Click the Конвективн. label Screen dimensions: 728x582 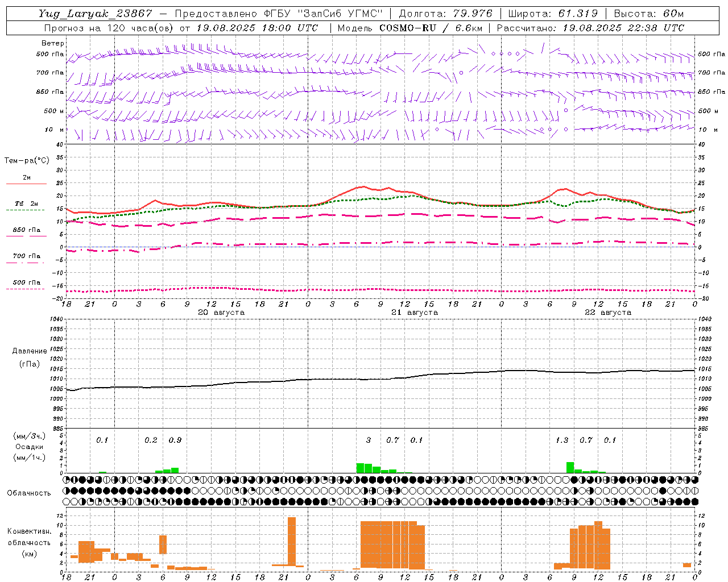pyautogui.click(x=30, y=531)
